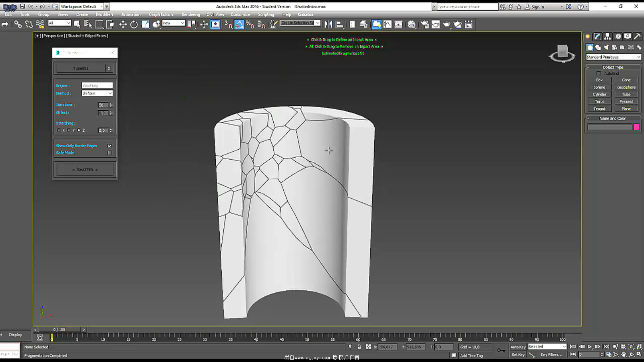The height and width of the screenshot is (362, 644).
Task: Click the Align tool icon
Action: (340, 25)
